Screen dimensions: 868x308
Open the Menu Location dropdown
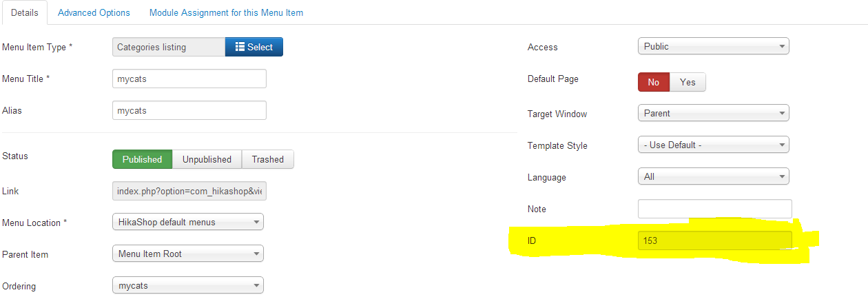[187, 222]
